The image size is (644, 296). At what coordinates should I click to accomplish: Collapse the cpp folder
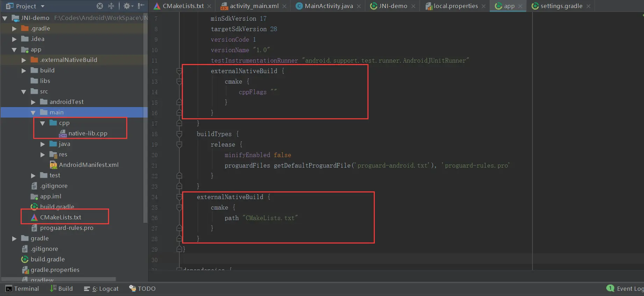[x=43, y=123]
